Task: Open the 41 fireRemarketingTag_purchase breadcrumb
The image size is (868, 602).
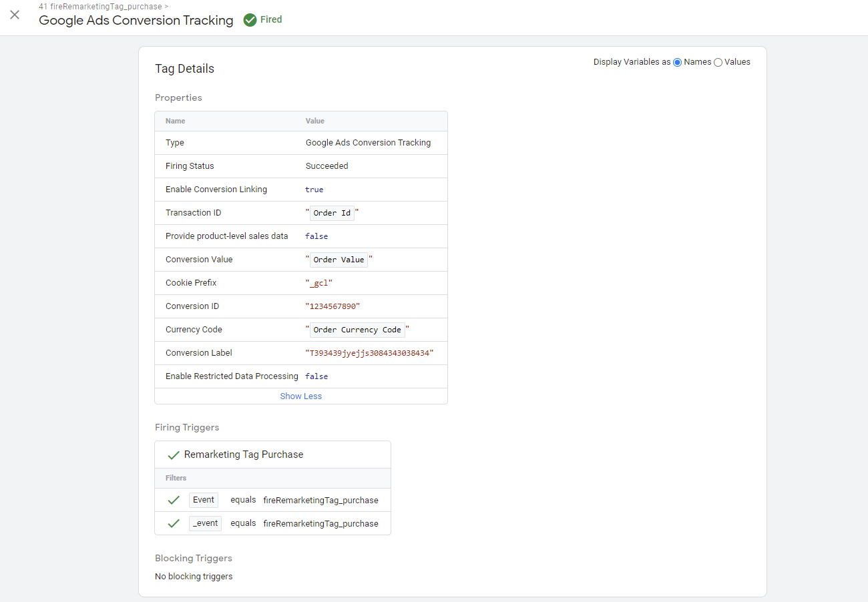Action: (x=100, y=6)
